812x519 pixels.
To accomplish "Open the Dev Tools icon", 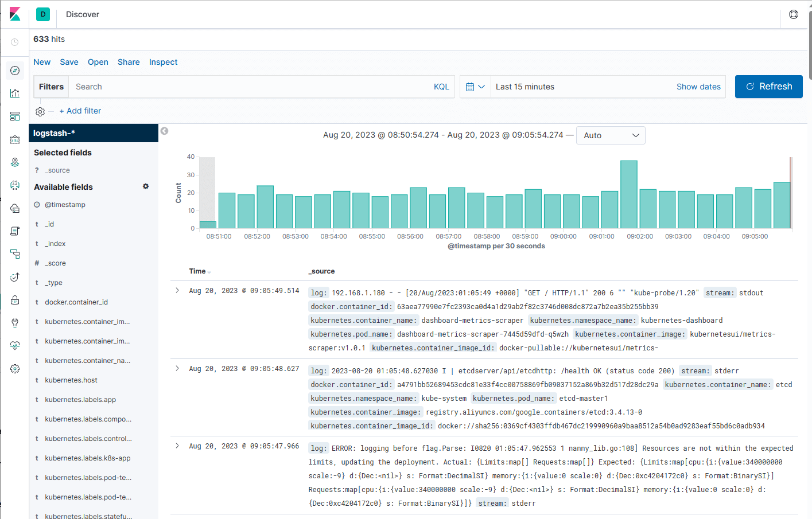I will click(x=15, y=323).
